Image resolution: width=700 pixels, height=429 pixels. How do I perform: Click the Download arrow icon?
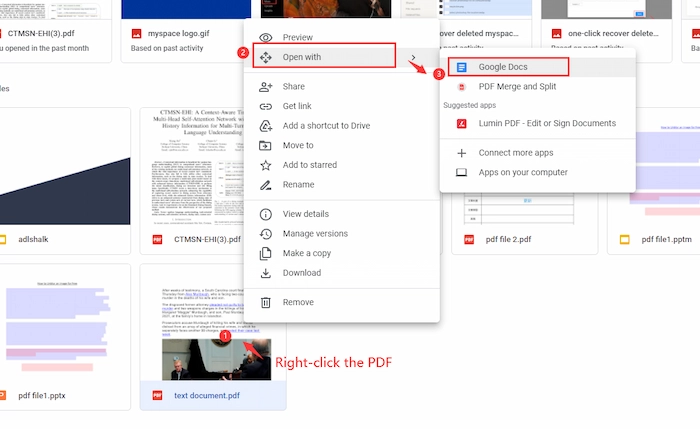pyautogui.click(x=266, y=273)
